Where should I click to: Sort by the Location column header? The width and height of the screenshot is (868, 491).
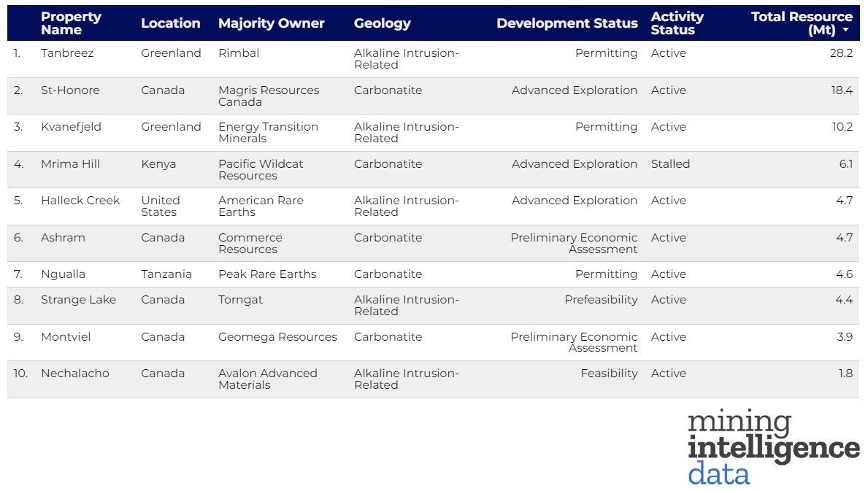(x=170, y=23)
